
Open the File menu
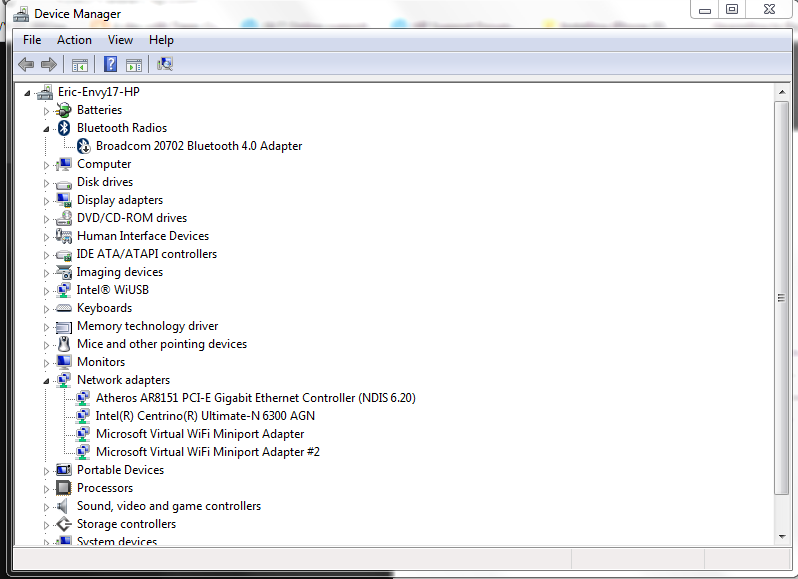[32, 40]
